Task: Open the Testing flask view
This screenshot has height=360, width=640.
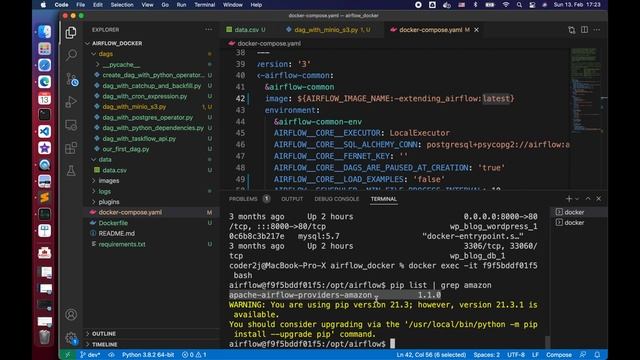Action: (x=71, y=171)
